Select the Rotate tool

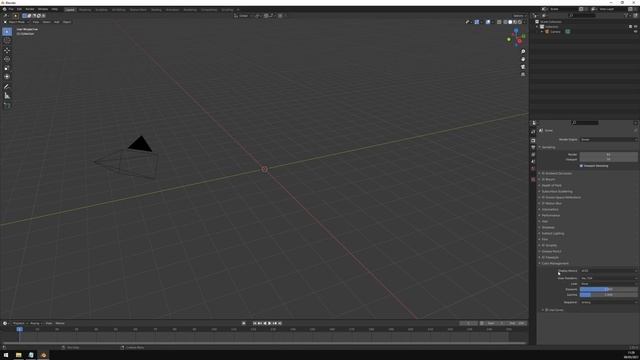tap(7, 59)
